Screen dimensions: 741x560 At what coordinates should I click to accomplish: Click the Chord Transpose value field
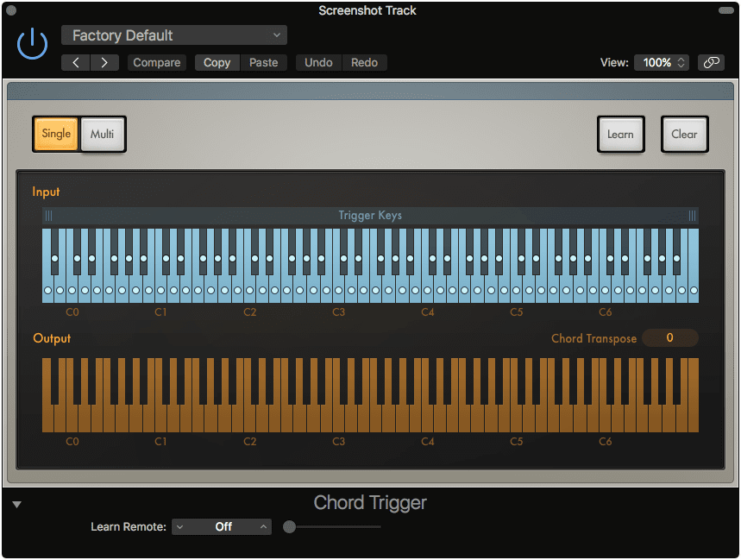670,337
